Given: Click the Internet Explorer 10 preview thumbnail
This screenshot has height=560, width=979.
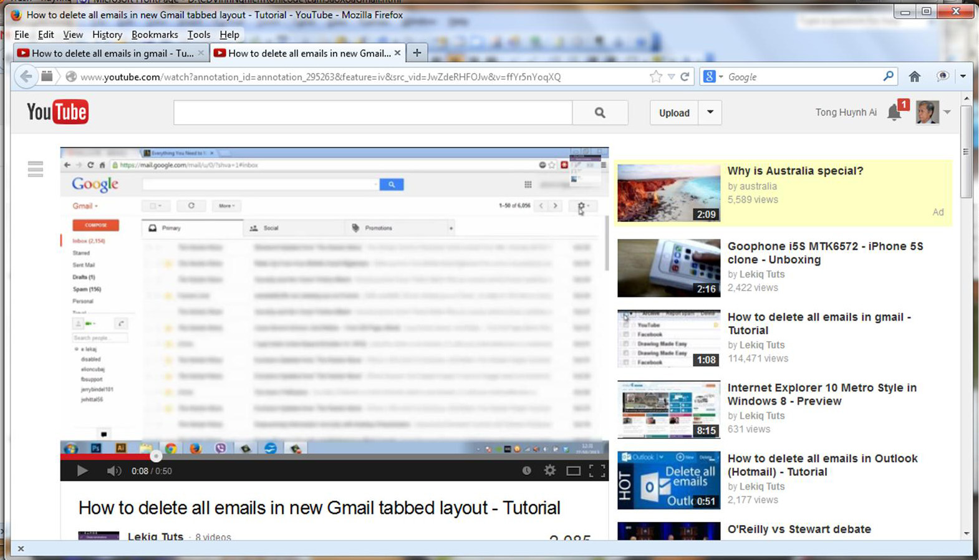Looking at the screenshot, I should [668, 410].
